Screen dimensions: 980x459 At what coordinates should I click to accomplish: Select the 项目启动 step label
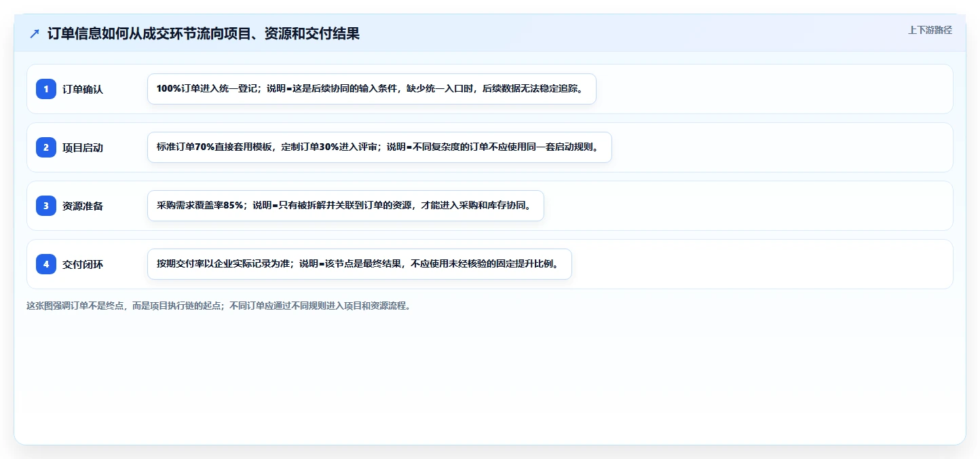pos(83,147)
